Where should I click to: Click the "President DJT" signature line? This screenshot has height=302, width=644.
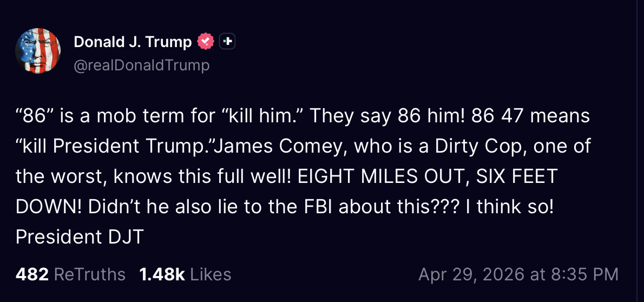(80, 237)
